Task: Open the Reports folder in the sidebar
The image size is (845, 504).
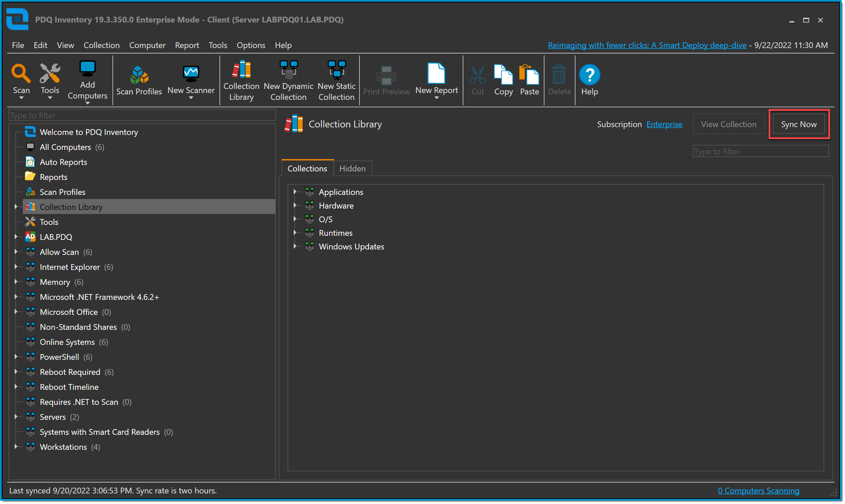Action: (53, 177)
